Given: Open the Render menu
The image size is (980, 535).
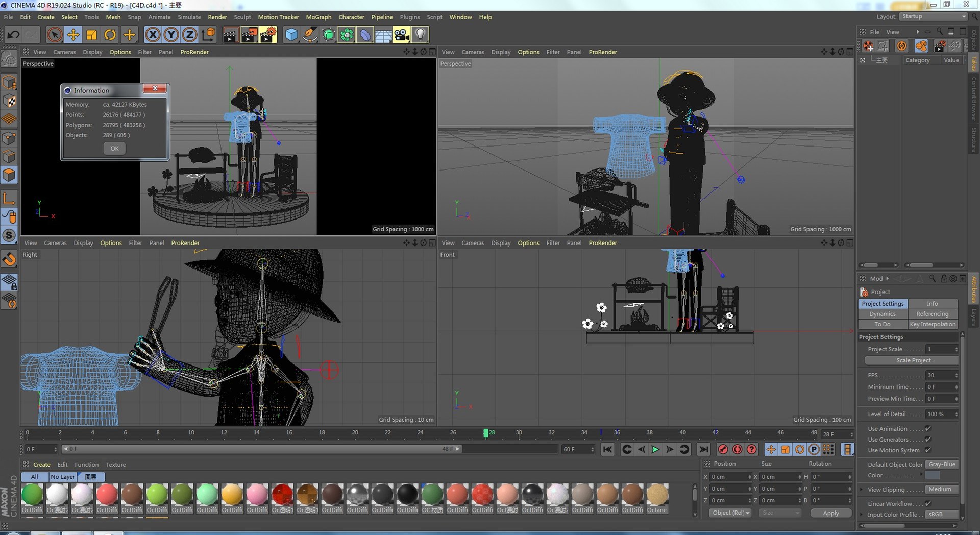Looking at the screenshot, I should click(x=217, y=17).
